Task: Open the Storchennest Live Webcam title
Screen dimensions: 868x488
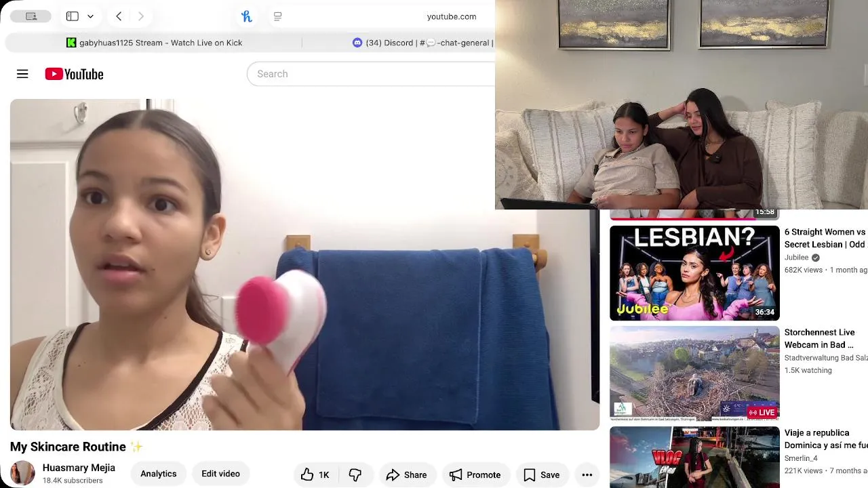Action: click(x=819, y=338)
